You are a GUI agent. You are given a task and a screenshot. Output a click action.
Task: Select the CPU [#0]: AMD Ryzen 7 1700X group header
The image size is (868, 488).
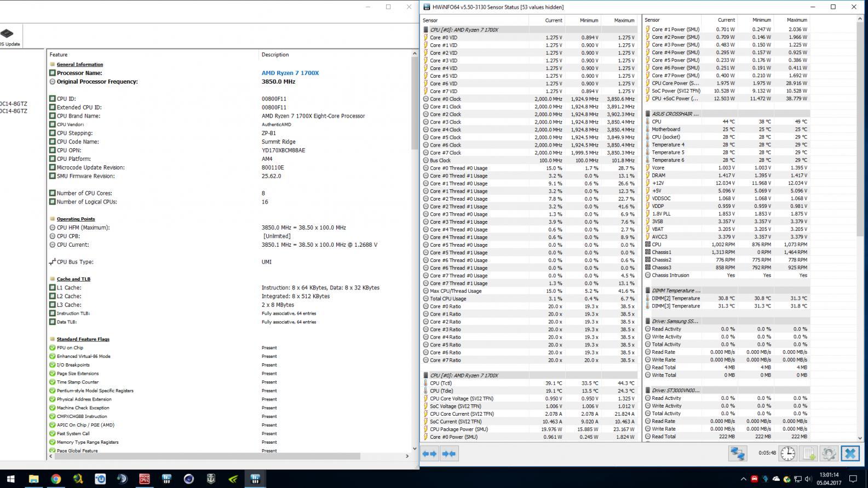[x=530, y=30]
